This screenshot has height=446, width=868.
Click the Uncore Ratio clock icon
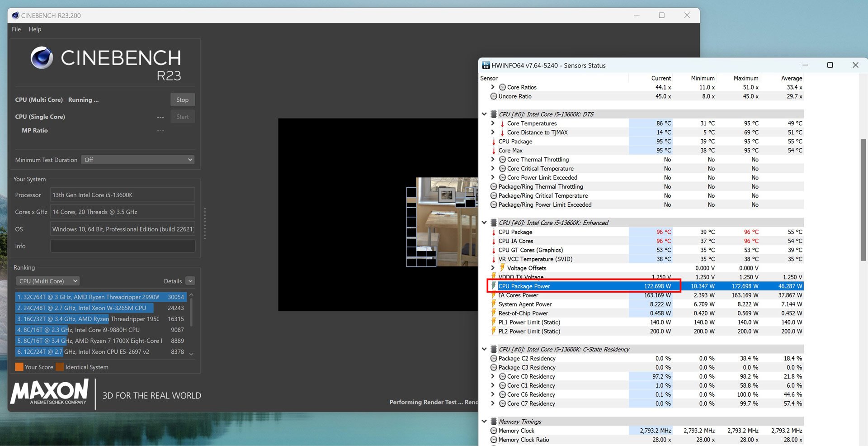(494, 96)
